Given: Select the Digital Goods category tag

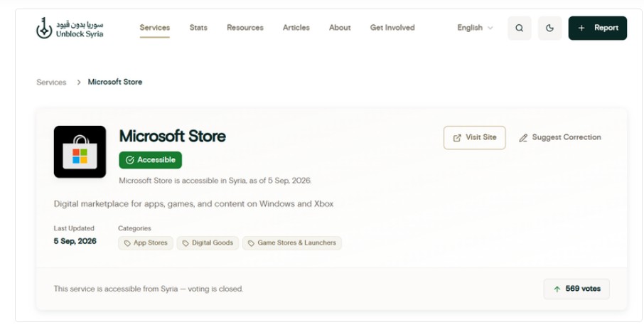Looking at the screenshot, I should click(208, 243).
